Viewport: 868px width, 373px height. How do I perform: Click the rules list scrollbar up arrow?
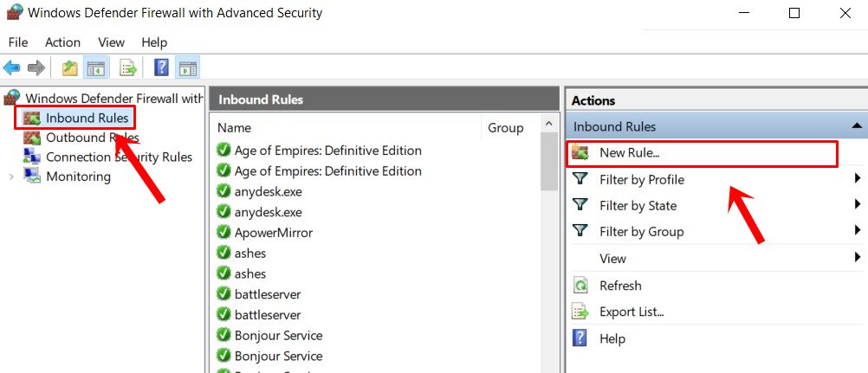click(x=548, y=124)
